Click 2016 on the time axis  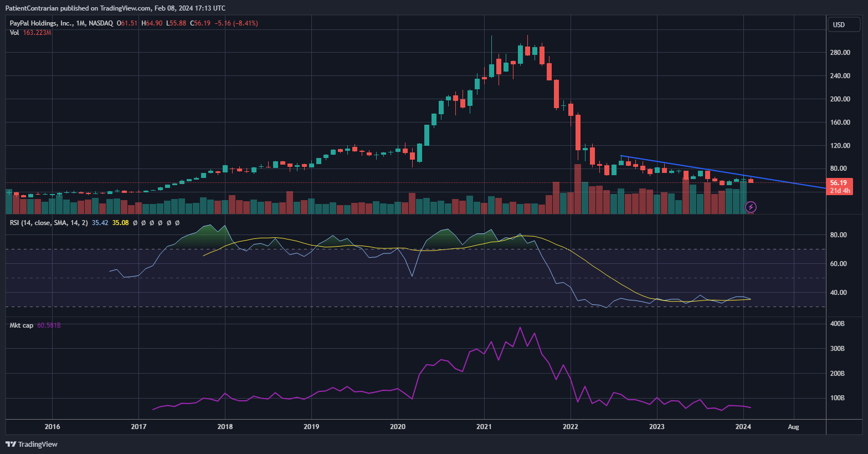[52, 427]
